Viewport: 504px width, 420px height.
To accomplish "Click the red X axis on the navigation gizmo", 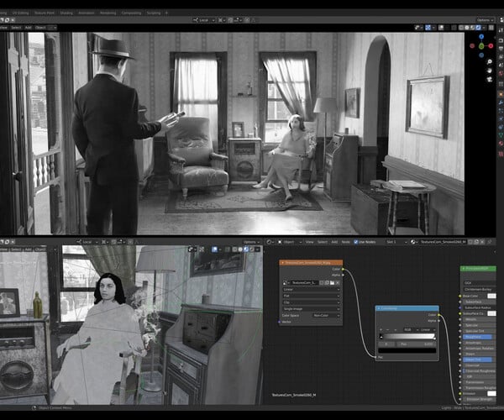I will tap(491, 46).
